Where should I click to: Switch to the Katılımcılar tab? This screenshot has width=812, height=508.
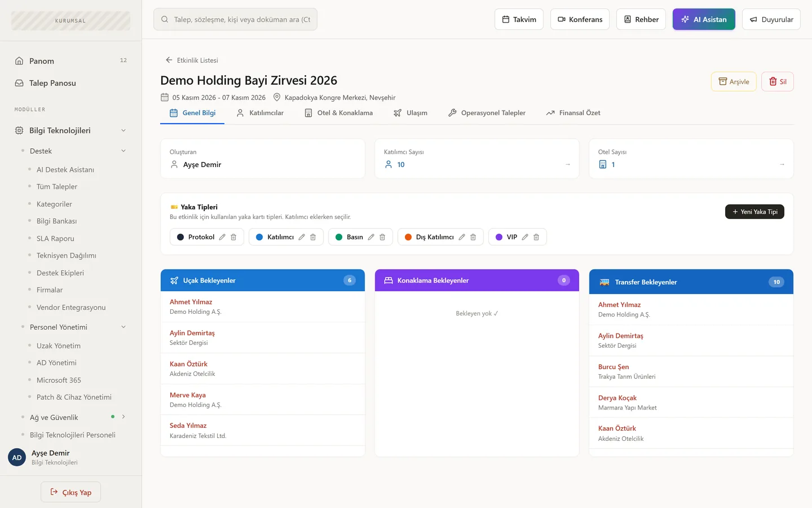pos(260,113)
